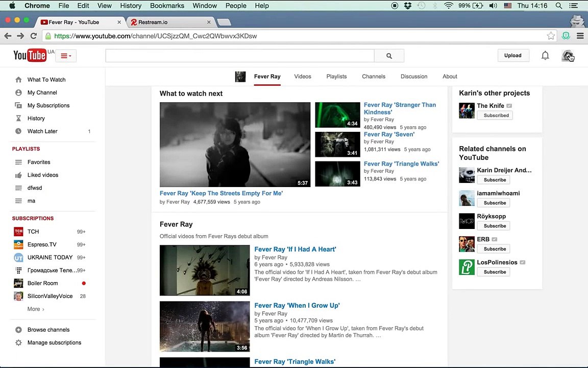This screenshot has height=368, width=588.
Task: Play the Keep The Streets Empty thumbnail
Action: tap(235, 145)
